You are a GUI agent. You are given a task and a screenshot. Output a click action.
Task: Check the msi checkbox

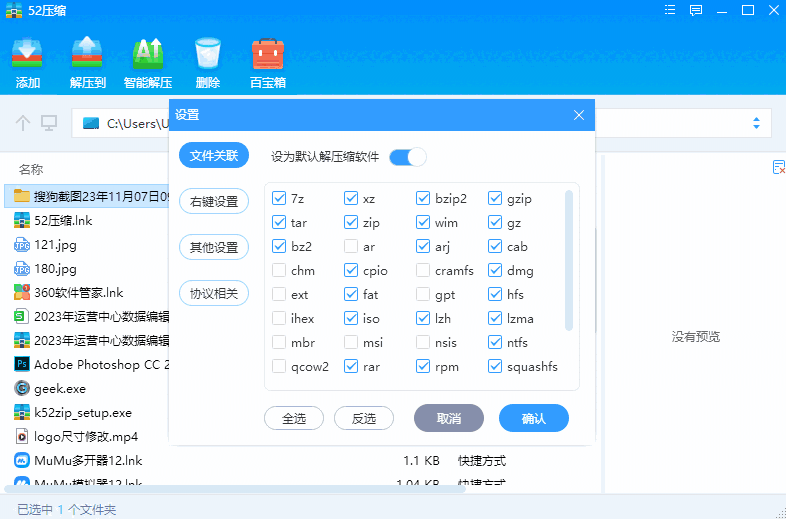point(351,342)
